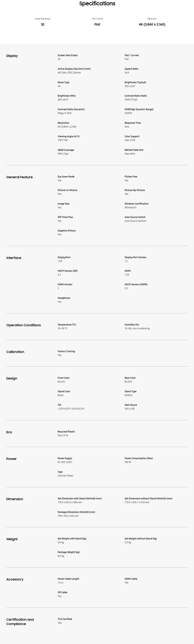This screenshot has height=644, width=194.
Task: Click the General Feature section heading
Action: [x=20, y=177]
